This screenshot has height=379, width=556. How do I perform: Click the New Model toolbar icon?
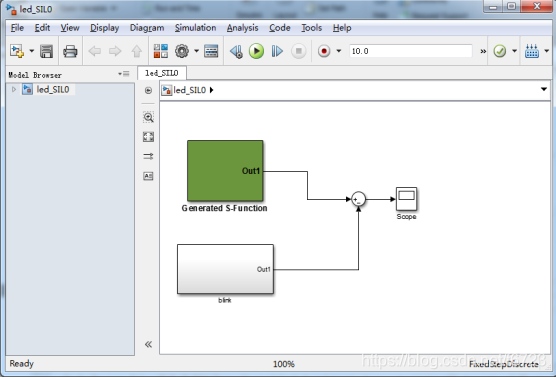coord(17,51)
